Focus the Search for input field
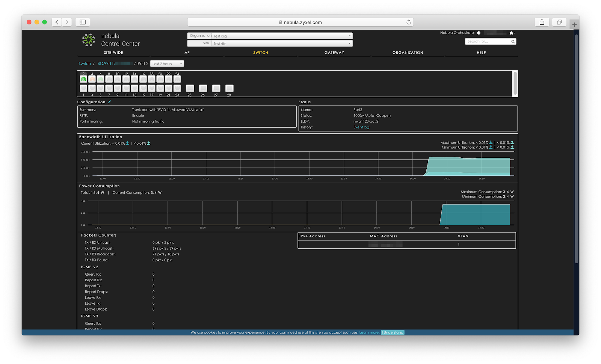 pos(488,42)
